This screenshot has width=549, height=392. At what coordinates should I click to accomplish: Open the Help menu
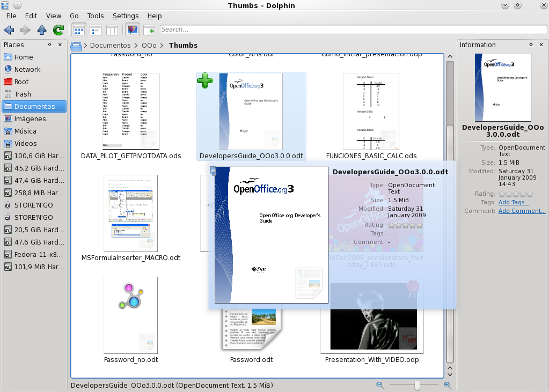click(x=155, y=16)
